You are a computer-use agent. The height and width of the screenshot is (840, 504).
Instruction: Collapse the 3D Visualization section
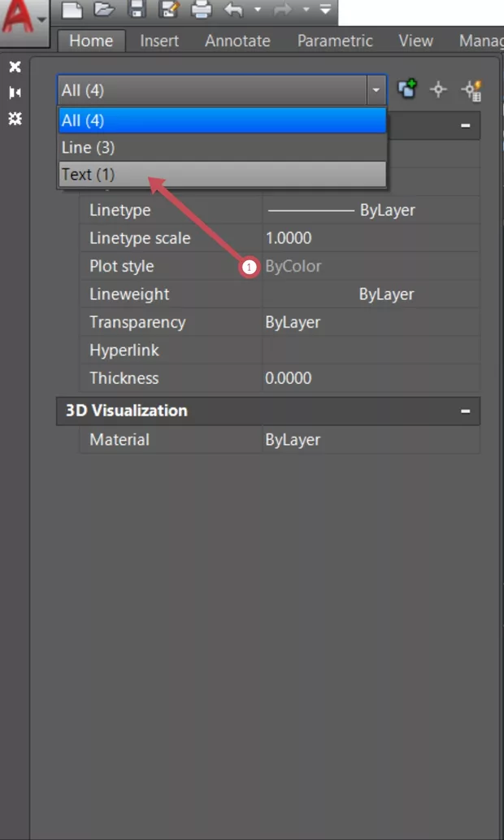click(x=466, y=411)
